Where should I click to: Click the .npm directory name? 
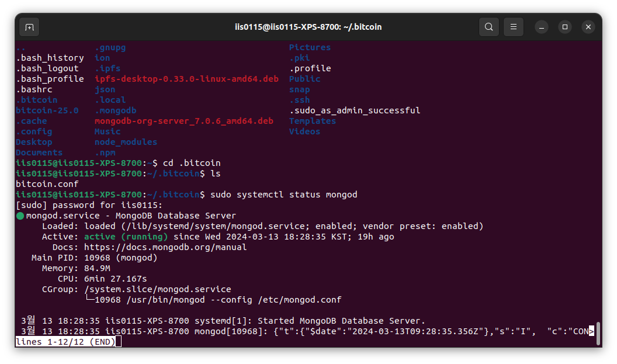[105, 152]
